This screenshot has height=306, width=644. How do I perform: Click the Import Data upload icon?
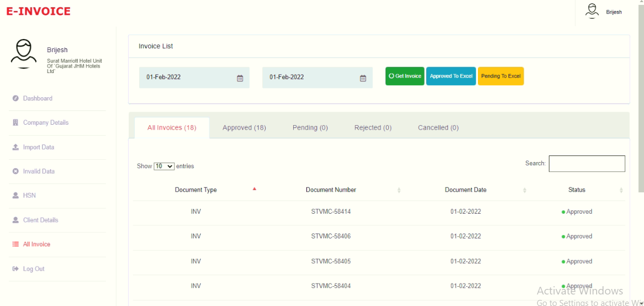point(15,147)
